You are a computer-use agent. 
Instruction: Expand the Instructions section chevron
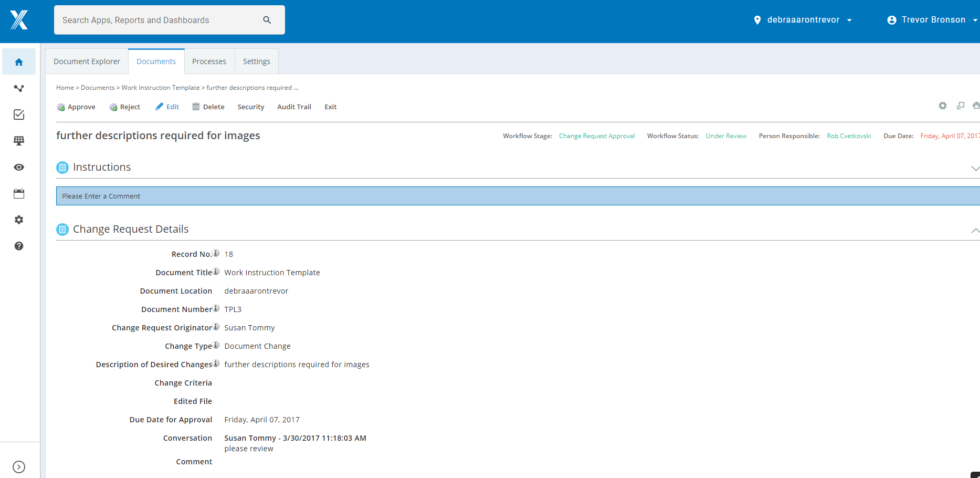976,169
